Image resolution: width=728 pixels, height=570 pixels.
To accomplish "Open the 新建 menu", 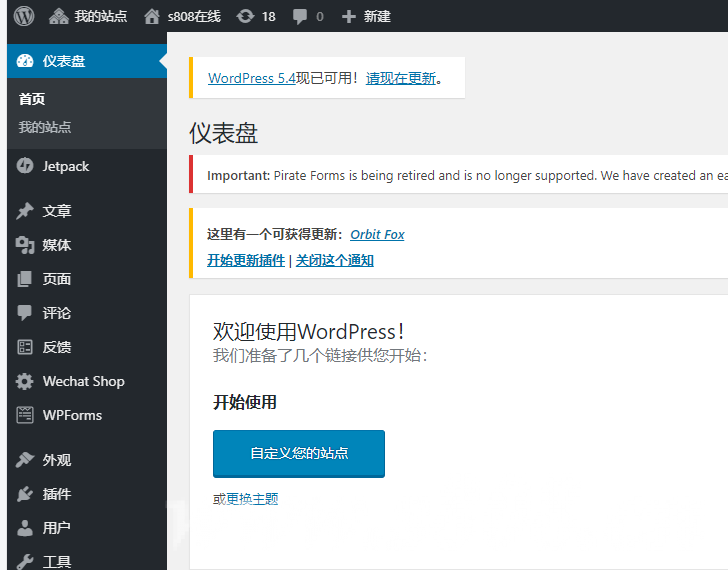I will tap(377, 17).
